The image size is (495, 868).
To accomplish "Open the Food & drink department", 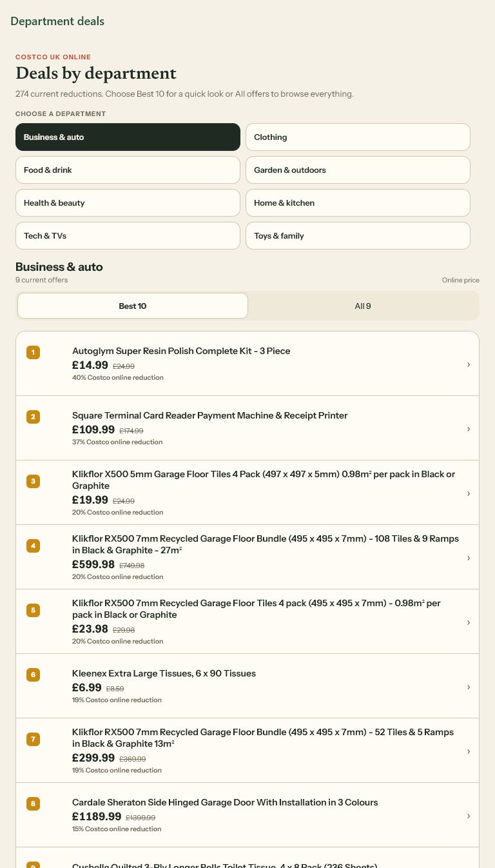I will [x=128, y=170].
